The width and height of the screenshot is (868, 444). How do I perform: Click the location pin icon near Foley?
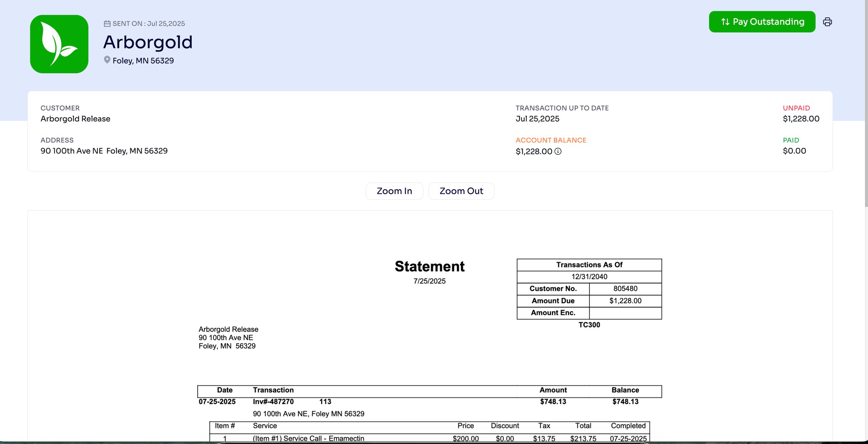(107, 60)
